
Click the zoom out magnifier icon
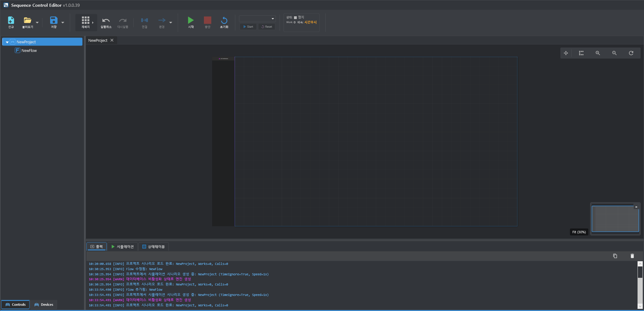pos(614,53)
